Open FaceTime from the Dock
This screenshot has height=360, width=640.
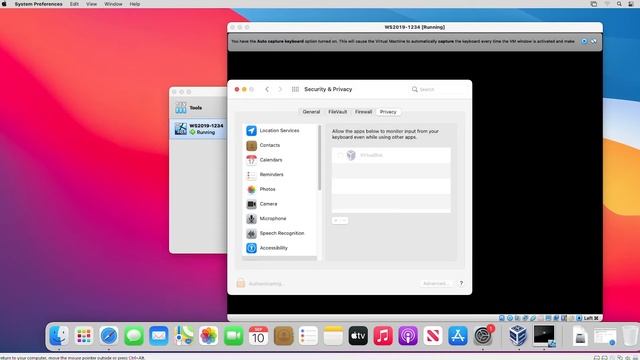[x=233, y=336]
